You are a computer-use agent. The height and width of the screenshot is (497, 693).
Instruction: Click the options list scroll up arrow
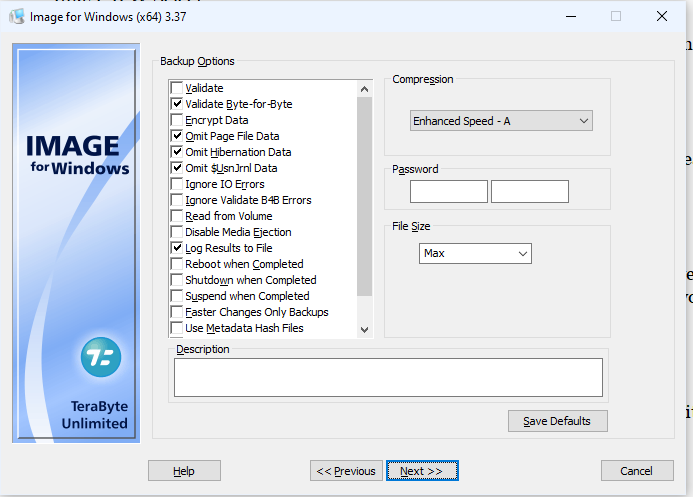click(x=364, y=89)
